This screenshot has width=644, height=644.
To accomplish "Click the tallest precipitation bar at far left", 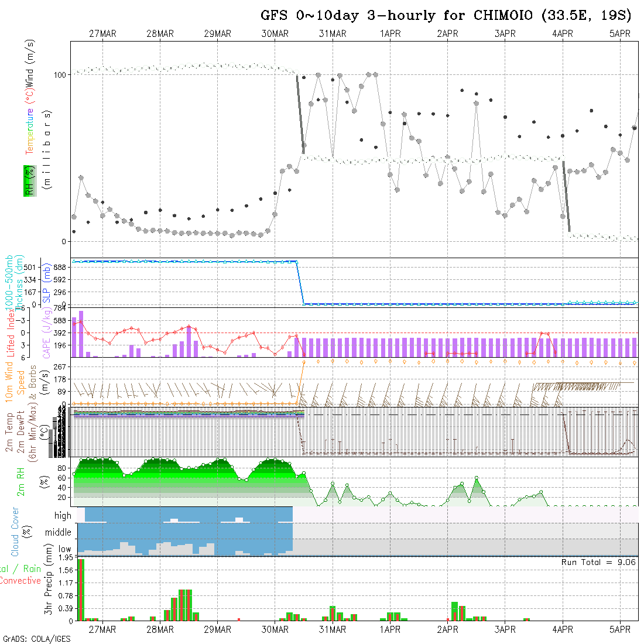I will (x=81, y=590).
